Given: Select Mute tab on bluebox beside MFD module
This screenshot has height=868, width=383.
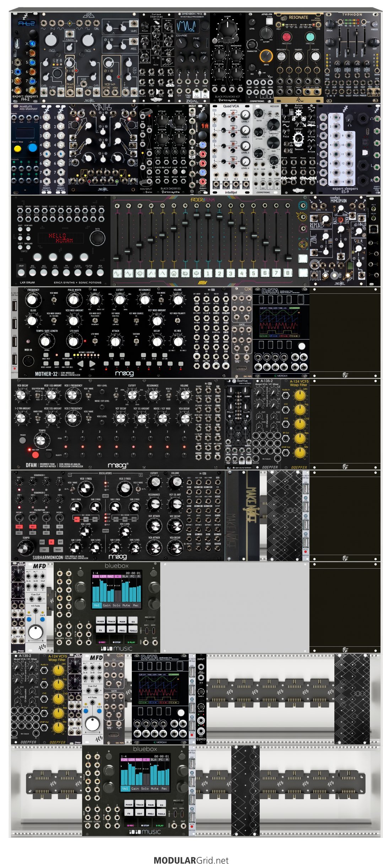Looking at the screenshot, I should pos(126,605).
